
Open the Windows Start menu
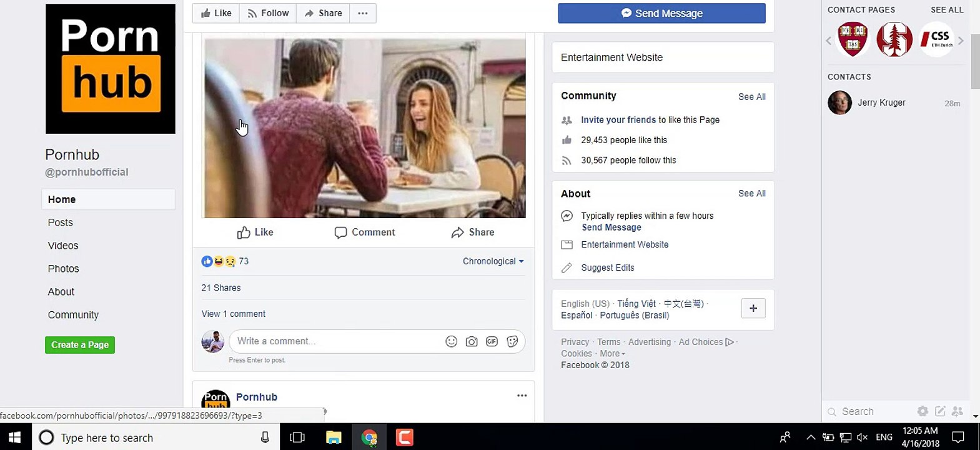click(15, 437)
